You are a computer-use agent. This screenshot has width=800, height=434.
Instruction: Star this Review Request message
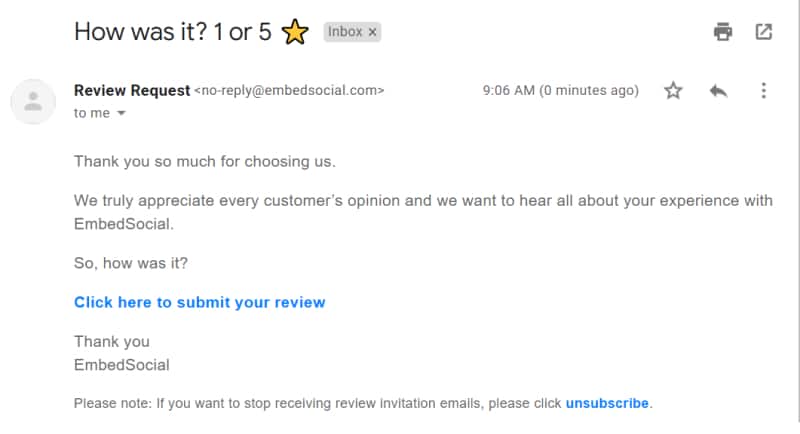[673, 91]
